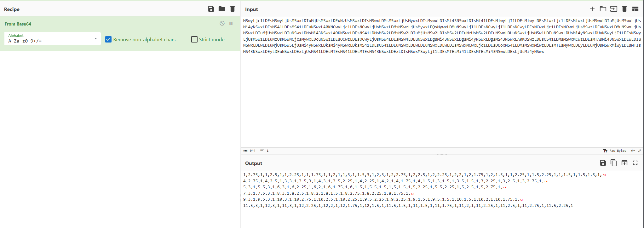The width and height of the screenshot is (644, 228).
Task: Disable the From Base64 operation
Action: [222, 23]
